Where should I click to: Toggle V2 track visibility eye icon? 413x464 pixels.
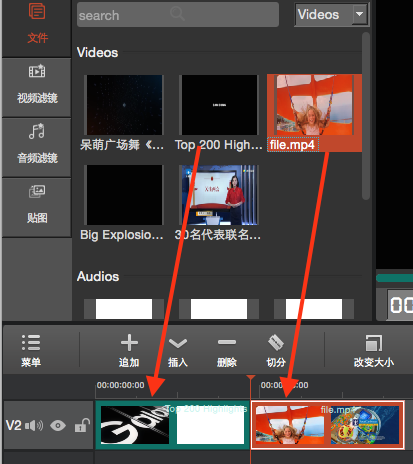(58, 426)
